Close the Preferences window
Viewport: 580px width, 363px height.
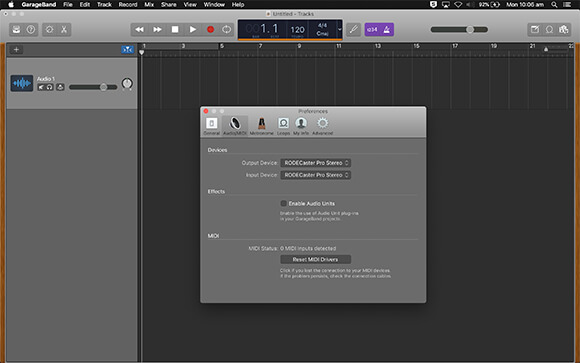tap(206, 111)
